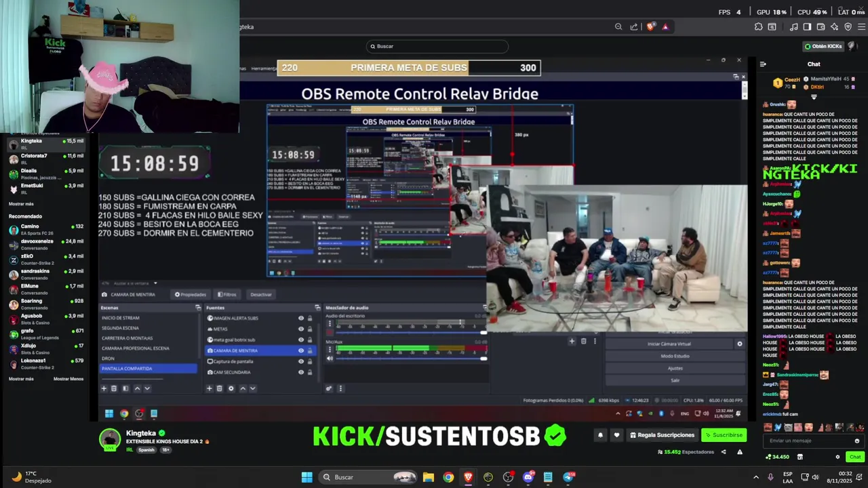
Task: Expand Mostrar más under followed channels
Action: point(21,203)
